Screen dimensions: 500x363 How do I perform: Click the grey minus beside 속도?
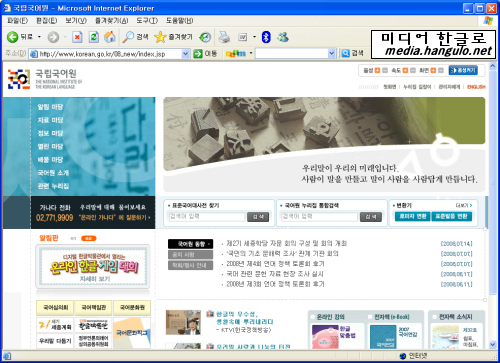coord(413,70)
